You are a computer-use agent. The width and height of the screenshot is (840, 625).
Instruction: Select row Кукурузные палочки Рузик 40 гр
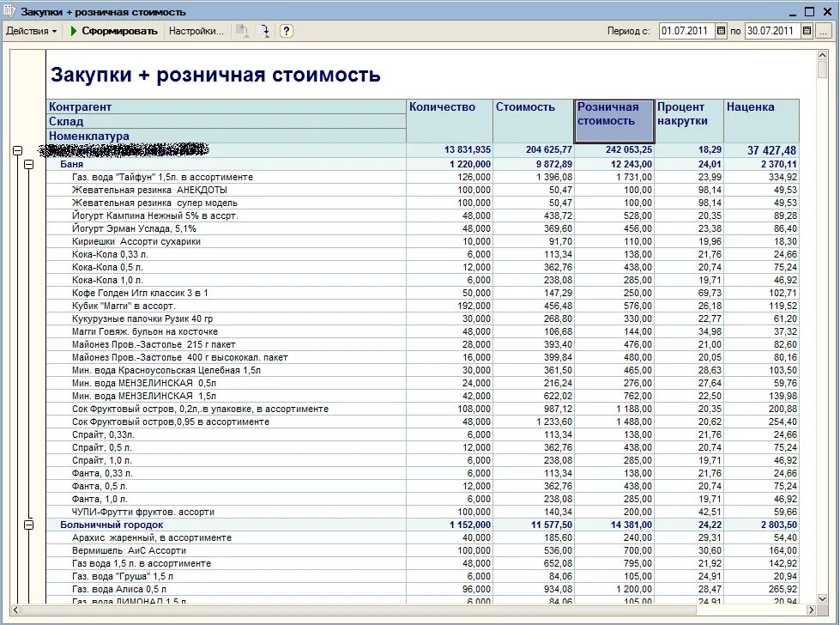click(x=422, y=319)
